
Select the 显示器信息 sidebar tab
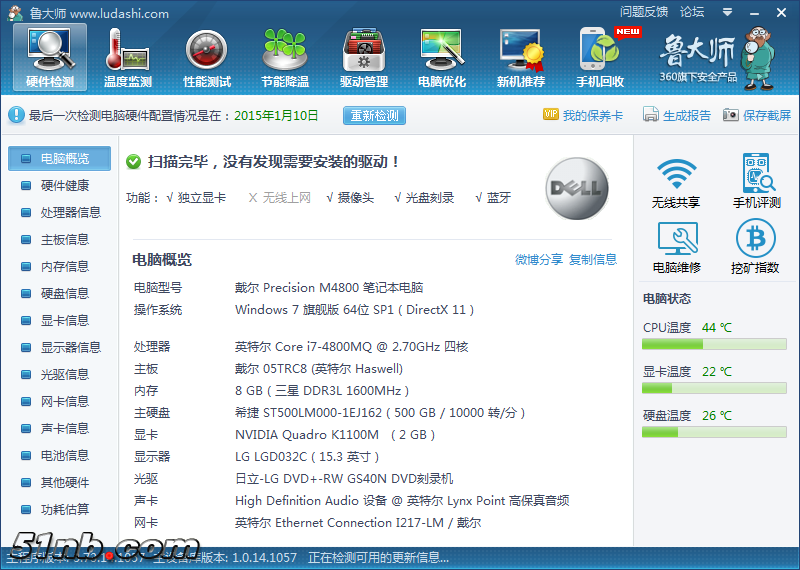pos(60,348)
